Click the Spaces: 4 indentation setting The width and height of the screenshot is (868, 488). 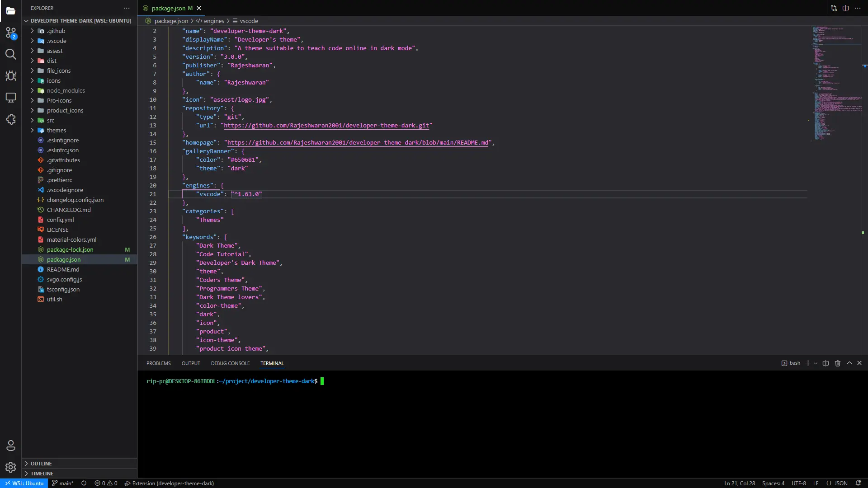pyautogui.click(x=773, y=483)
